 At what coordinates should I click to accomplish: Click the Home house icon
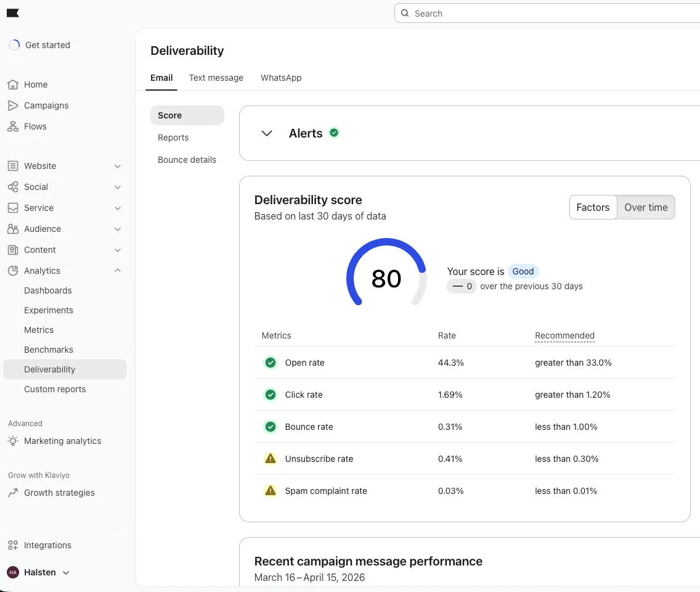click(13, 84)
